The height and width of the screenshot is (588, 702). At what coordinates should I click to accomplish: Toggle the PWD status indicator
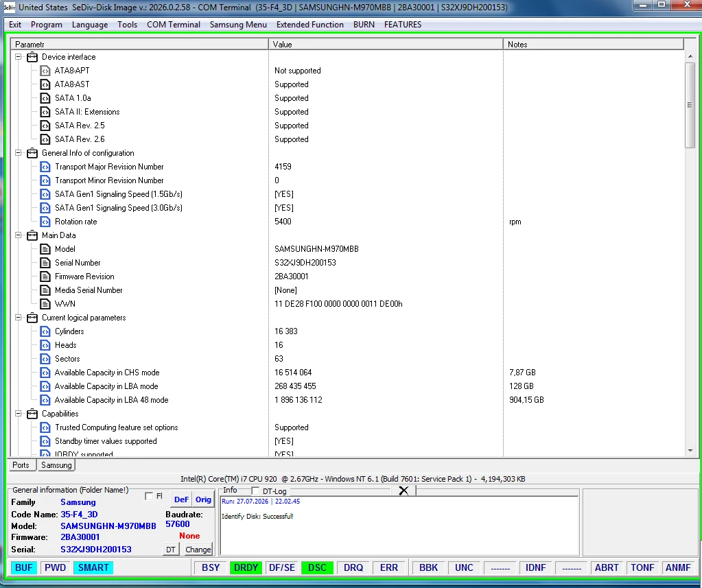55,567
